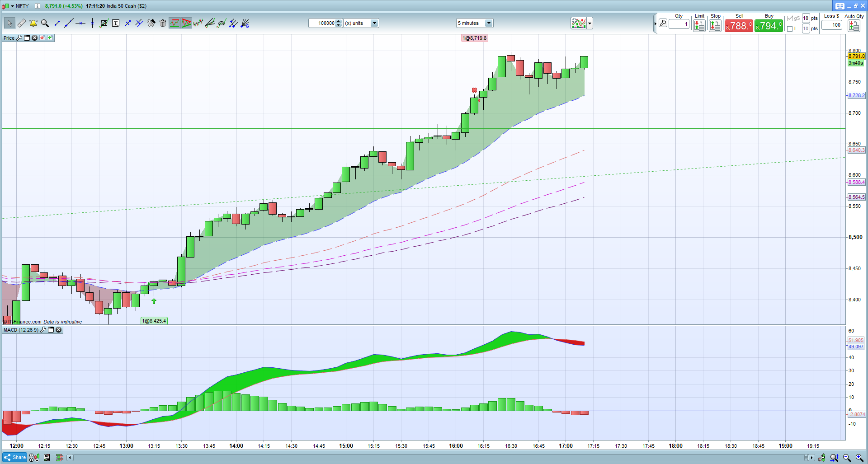Close the MACD indicator panel
Viewport: 868px width, 464px height.
point(59,330)
